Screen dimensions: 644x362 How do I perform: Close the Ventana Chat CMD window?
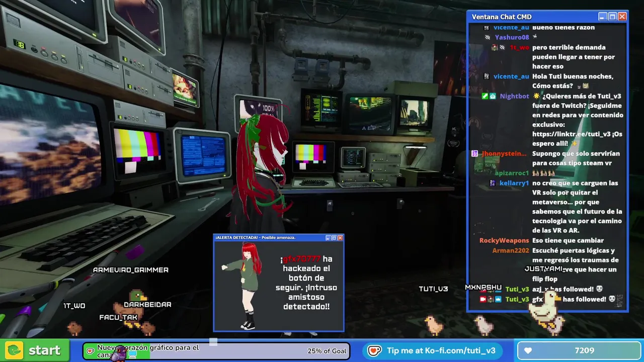pyautogui.click(x=622, y=17)
